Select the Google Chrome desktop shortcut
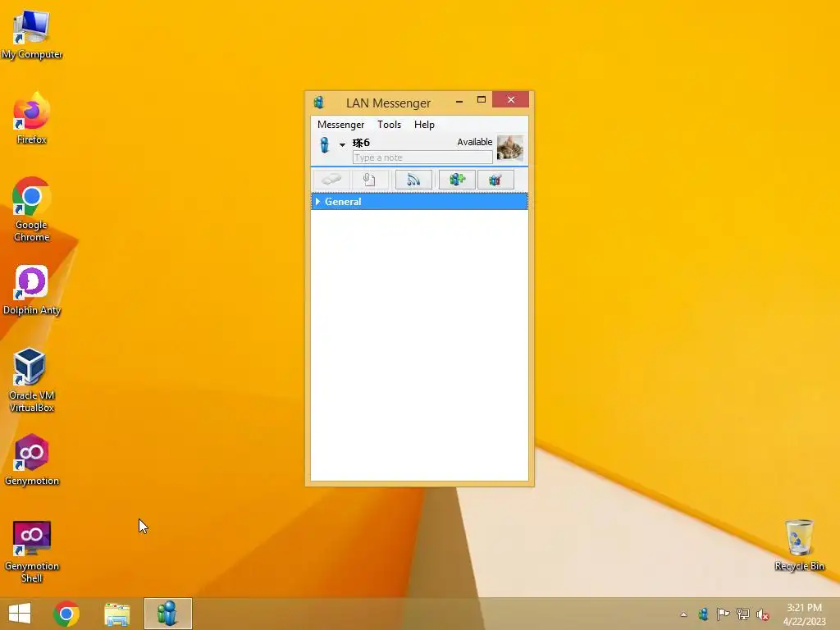 (32, 209)
